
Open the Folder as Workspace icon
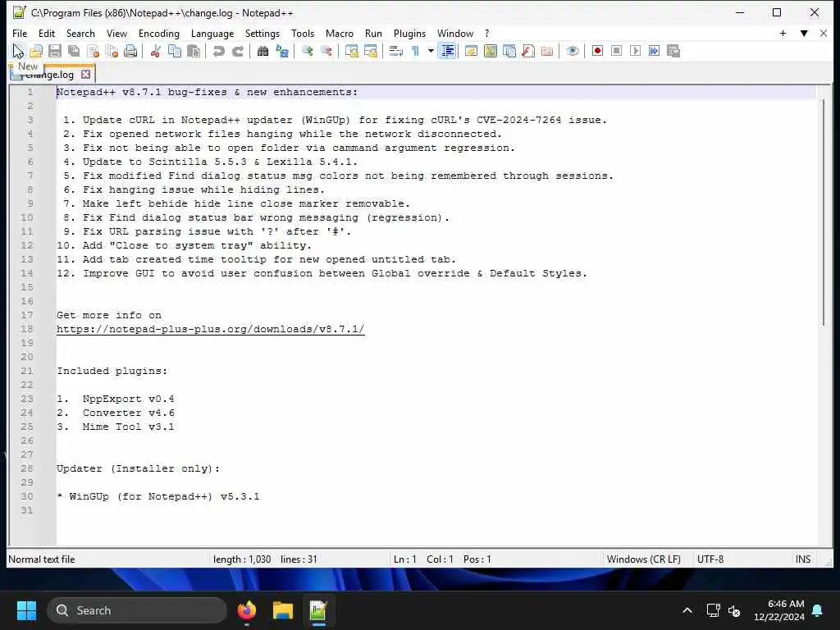[x=547, y=51]
